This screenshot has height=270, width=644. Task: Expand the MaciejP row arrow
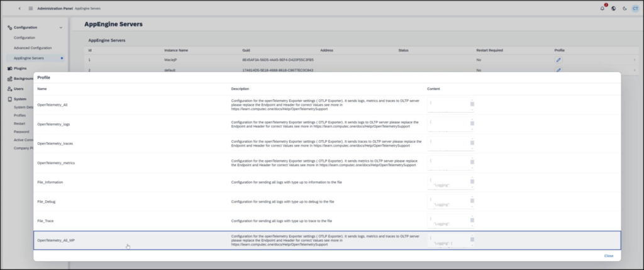[x=634, y=60]
